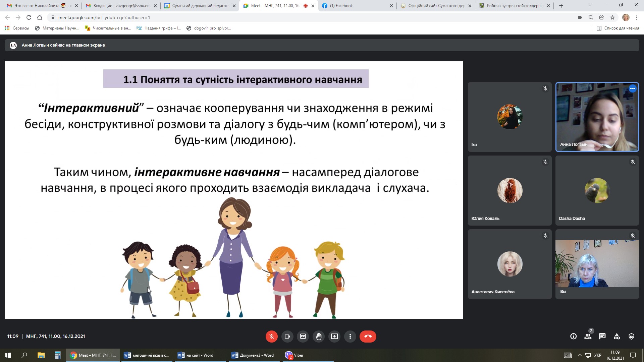The image size is (644, 362).
Task: Open more options three-dot menu
Action: click(x=350, y=336)
